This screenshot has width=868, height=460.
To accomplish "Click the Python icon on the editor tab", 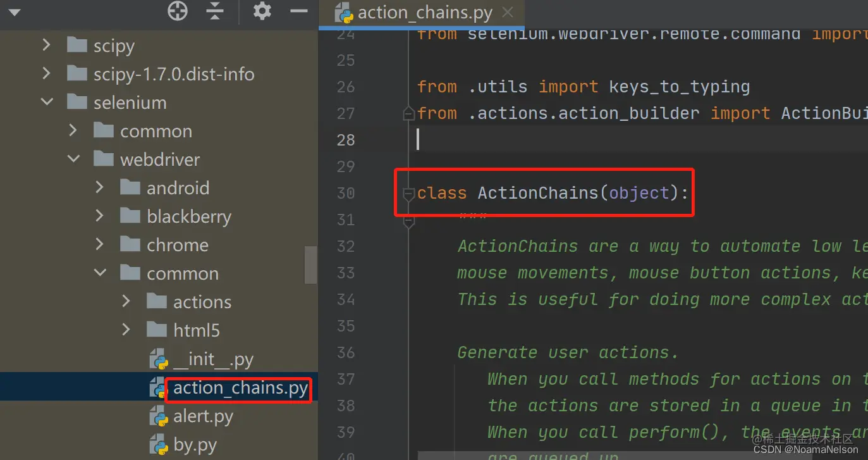I will pos(343,13).
